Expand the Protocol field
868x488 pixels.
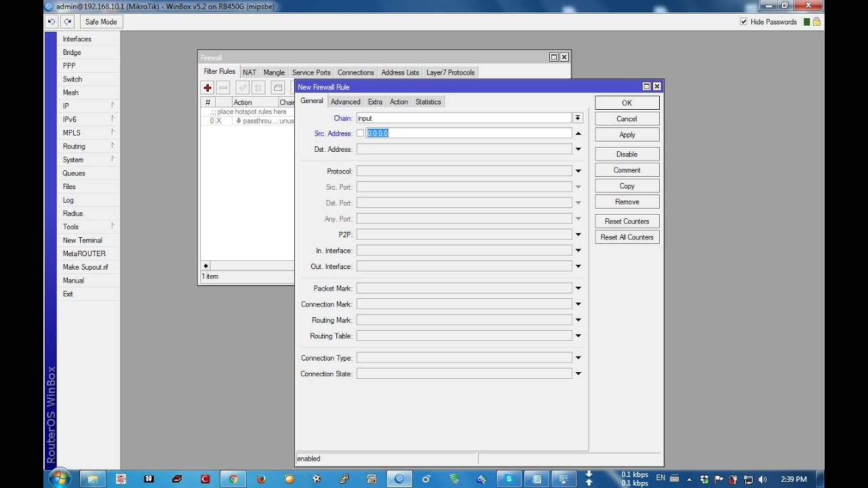(x=578, y=171)
